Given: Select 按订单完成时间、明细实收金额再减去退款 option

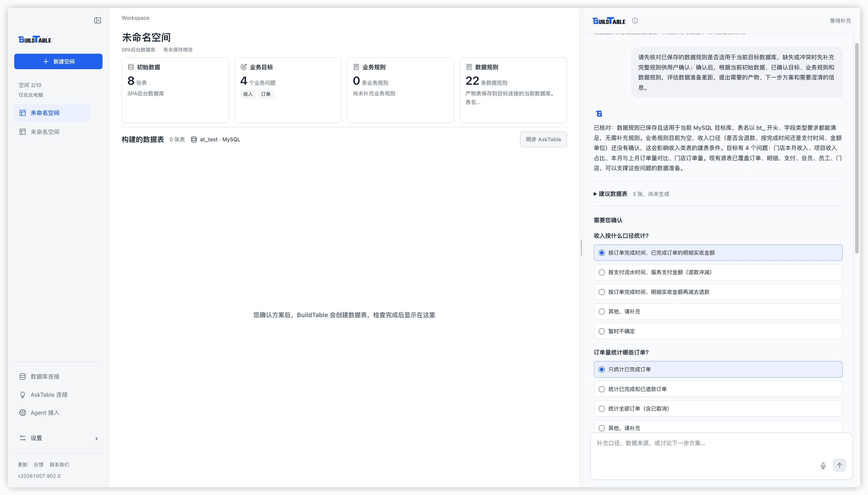Looking at the screenshot, I should 718,292.
